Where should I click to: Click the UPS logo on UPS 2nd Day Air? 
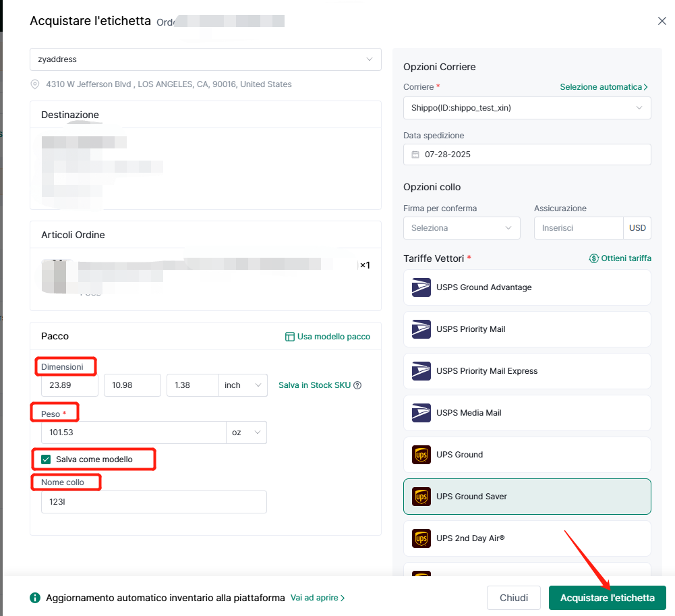click(x=421, y=538)
